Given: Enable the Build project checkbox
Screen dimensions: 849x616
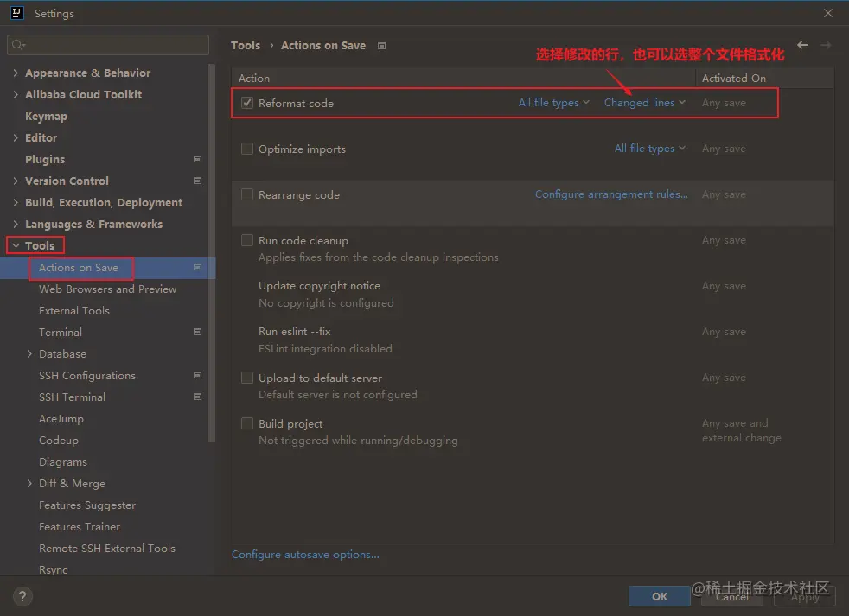Looking at the screenshot, I should (x=247, y=423).
